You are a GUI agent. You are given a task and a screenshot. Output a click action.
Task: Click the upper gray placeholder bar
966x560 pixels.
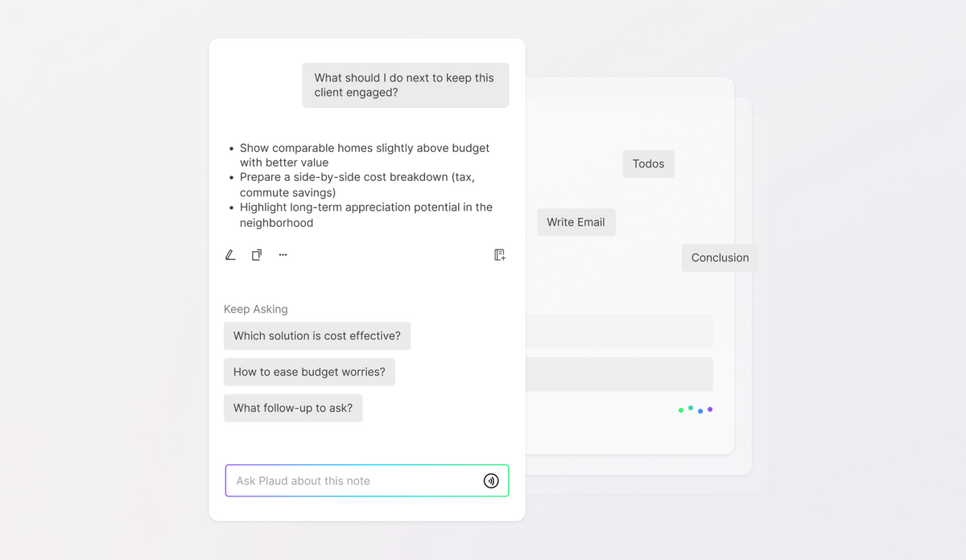[618, 331]
